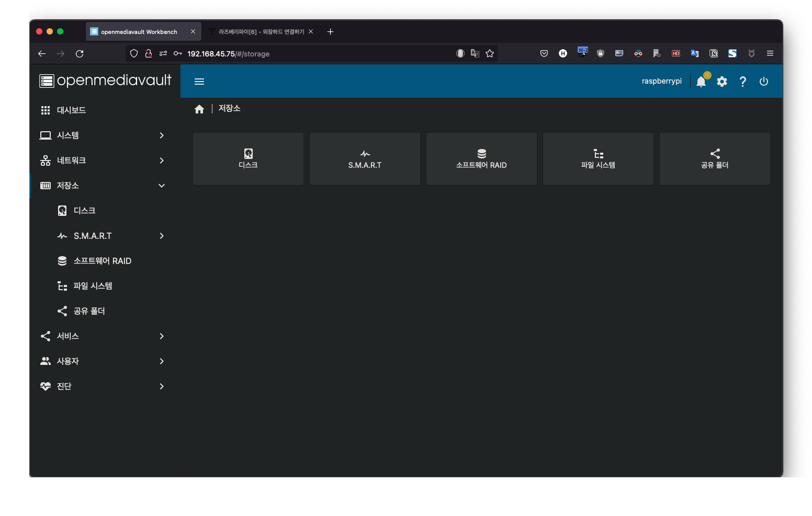Open the help question mark

pyautogui.click(x=743, y=82)
